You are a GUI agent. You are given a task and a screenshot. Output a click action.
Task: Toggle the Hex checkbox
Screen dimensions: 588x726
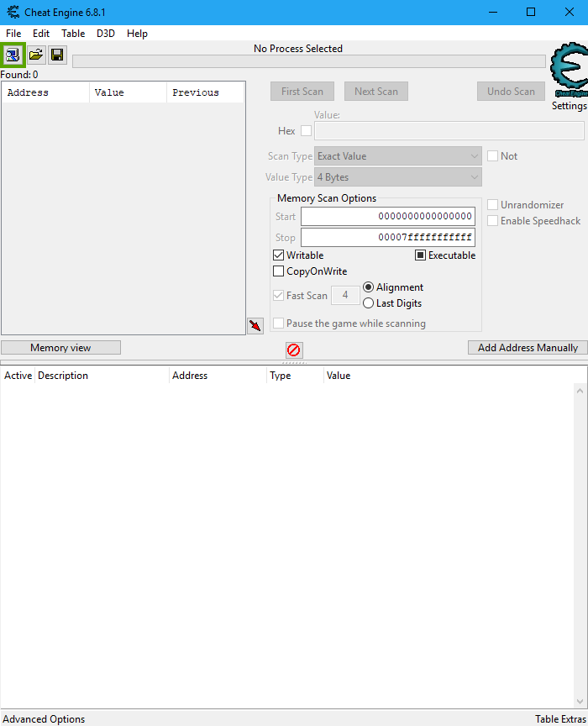(x=306, y=131)
